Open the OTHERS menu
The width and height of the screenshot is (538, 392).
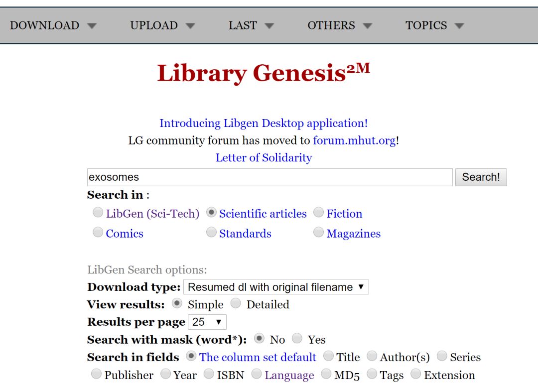coord(340,25)
